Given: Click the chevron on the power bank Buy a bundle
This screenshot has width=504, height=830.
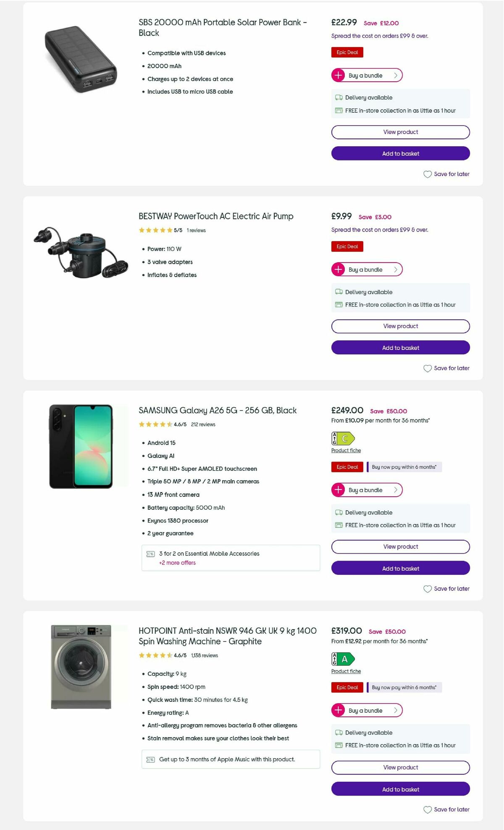Looking at the screenshot, I should pos(395,75).
